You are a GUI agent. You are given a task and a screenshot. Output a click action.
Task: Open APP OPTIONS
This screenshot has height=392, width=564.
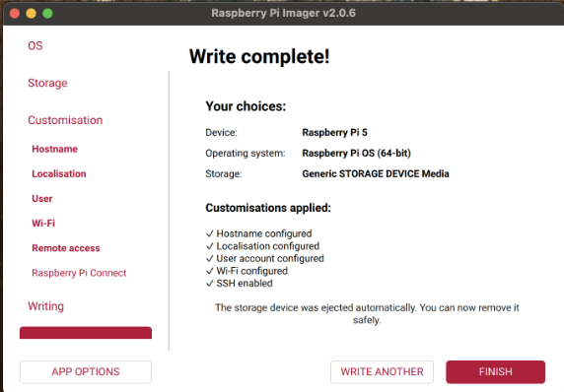[x=86, y=372]
